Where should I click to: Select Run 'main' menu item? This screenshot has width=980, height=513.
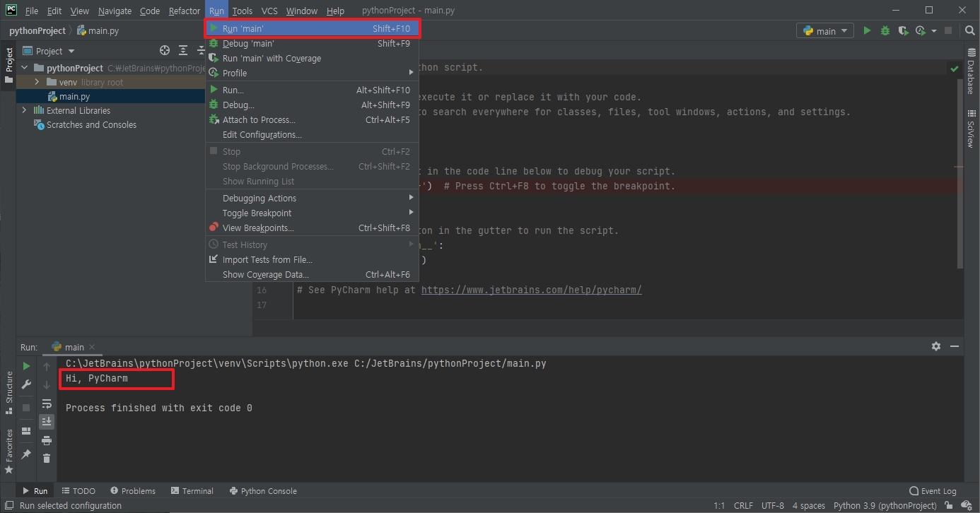click(312, 29)
